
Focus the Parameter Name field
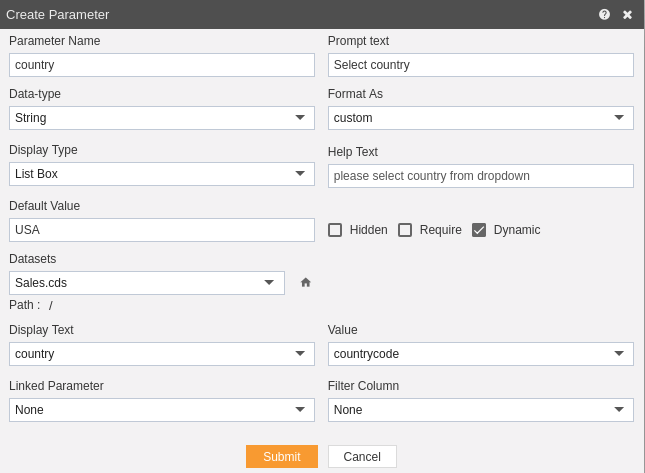pos(162,65)
